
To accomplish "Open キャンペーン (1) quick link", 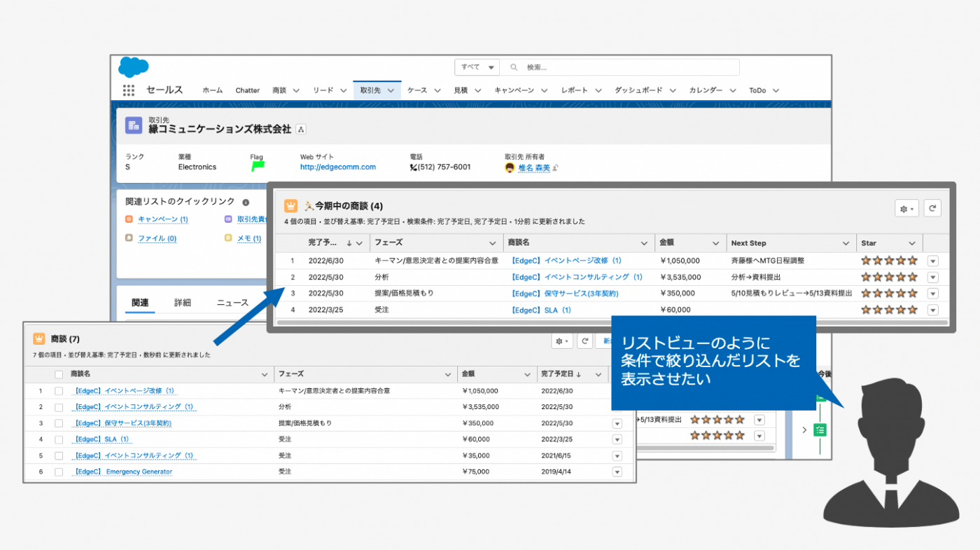I will tap(163, 219).
